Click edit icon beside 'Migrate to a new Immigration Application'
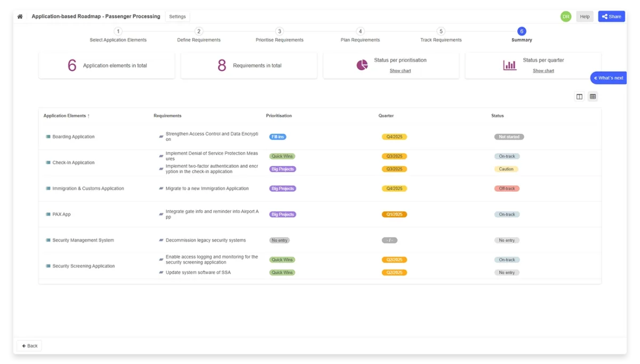The image size is (640, 364). pyautogui.click(x=161, y=188)
